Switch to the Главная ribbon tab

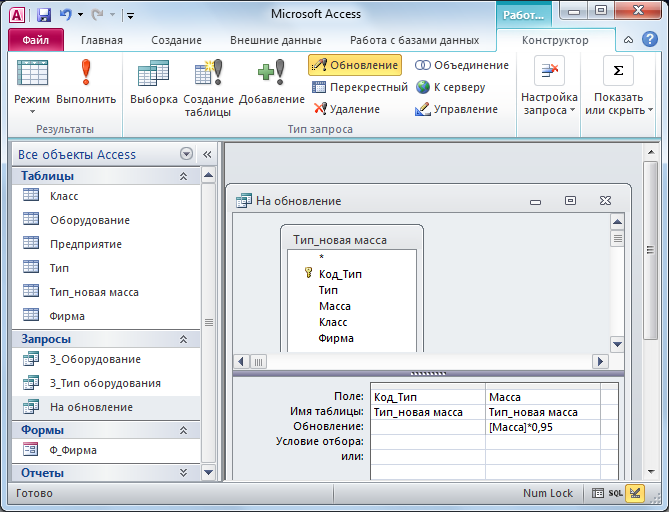[x=102, y=40]
